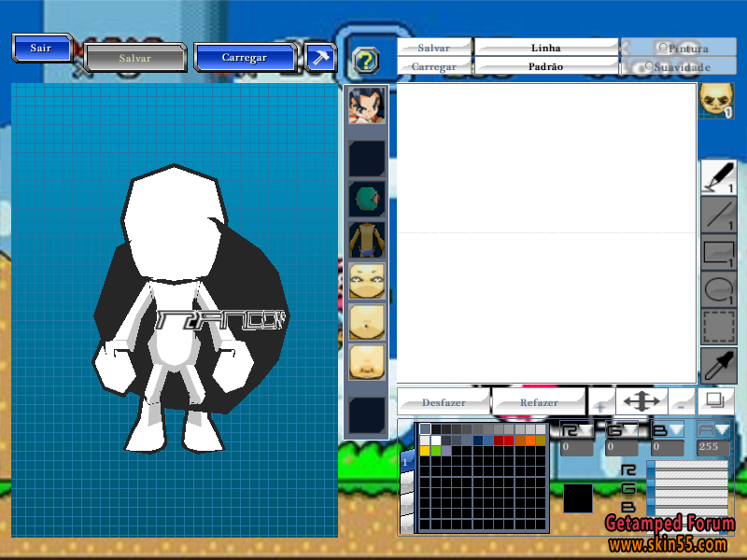The image size is (747, 560).
Task: Pick the bright orange palette swatch
Action: pos(529,440)
